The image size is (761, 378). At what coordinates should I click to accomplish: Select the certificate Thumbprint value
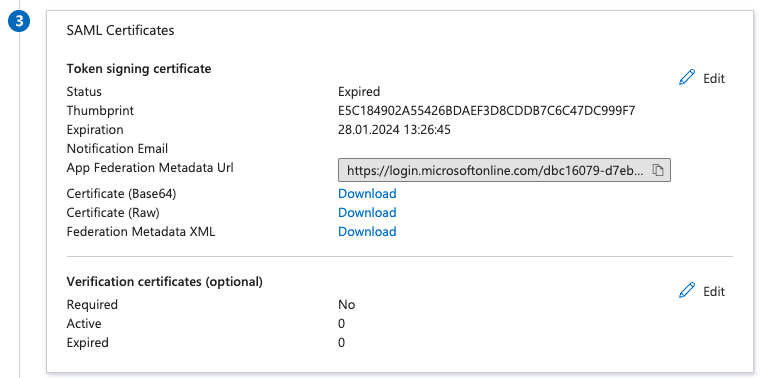tap(487, 111)
